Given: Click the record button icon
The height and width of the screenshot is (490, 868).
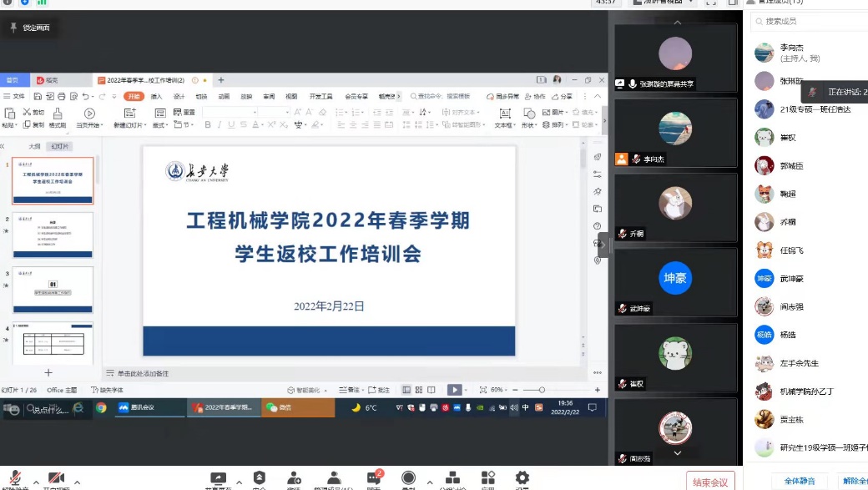Looking at the screenshot, I should [x=408, y=478].
